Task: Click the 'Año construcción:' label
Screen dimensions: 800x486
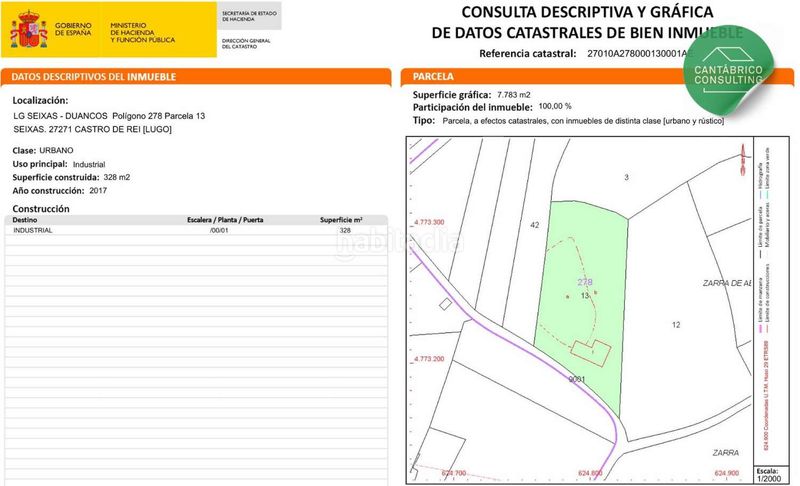Action: [x=48, y=191]
